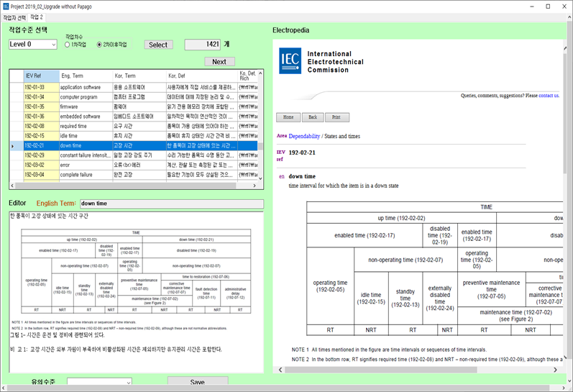Click Electropedia horizontal scroll right arrow
573x392 pixels.
555,370
